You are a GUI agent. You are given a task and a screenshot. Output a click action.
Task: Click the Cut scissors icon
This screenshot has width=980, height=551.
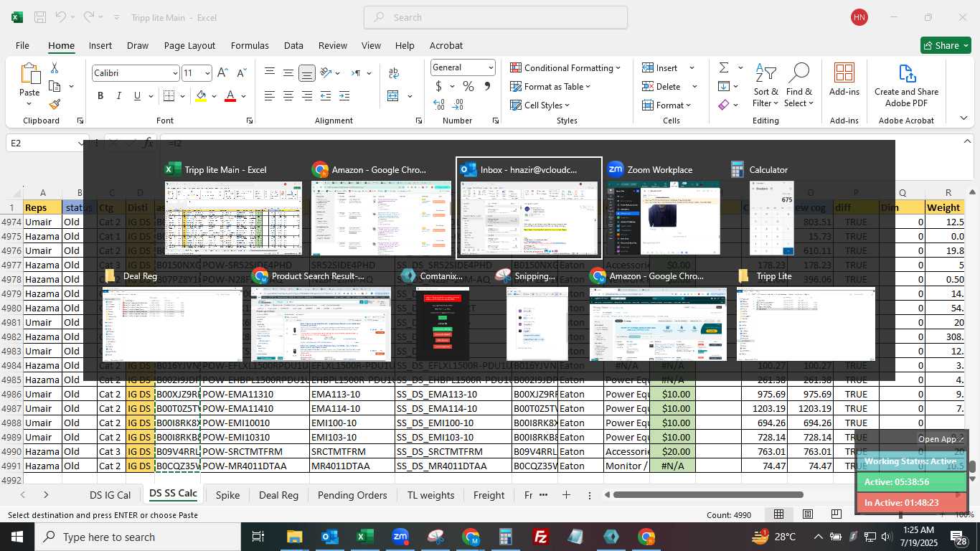55,67
